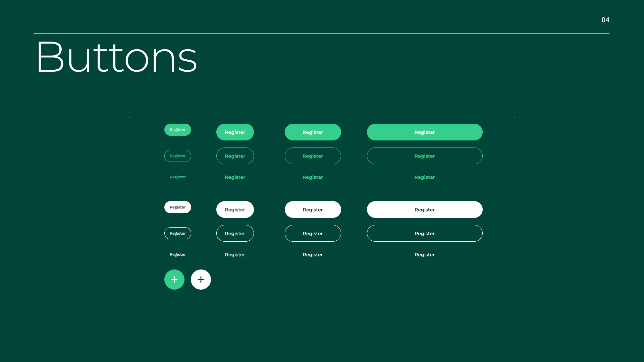Click the smallest white text-only Register link
The width and height of the screenshot is (644, 362).
(178, 254)
